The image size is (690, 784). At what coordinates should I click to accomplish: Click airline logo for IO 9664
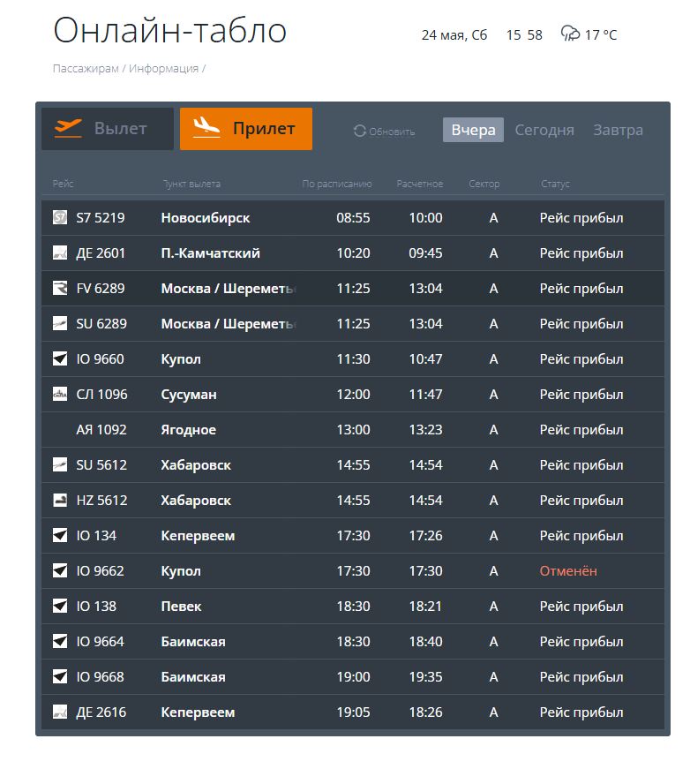[60, 641]
